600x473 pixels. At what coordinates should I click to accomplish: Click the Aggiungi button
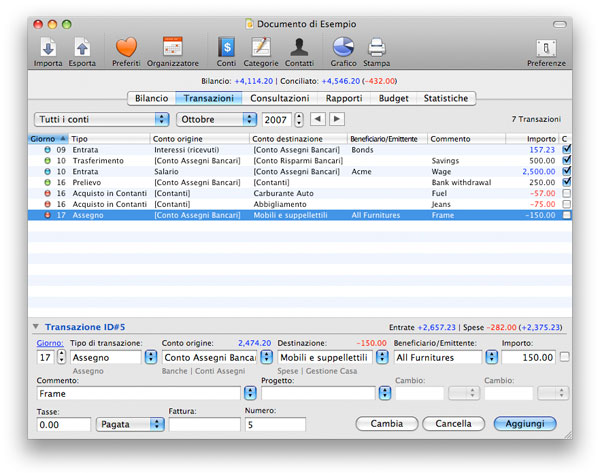pos(524,424)
